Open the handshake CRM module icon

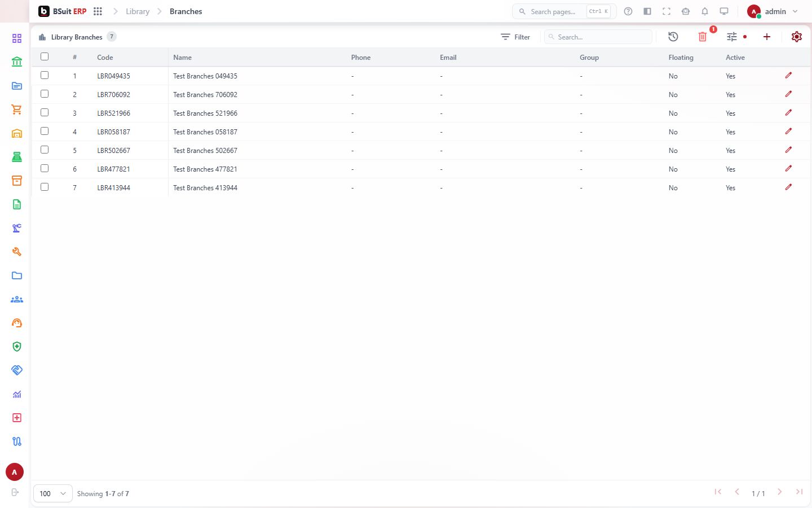point(17,370)
